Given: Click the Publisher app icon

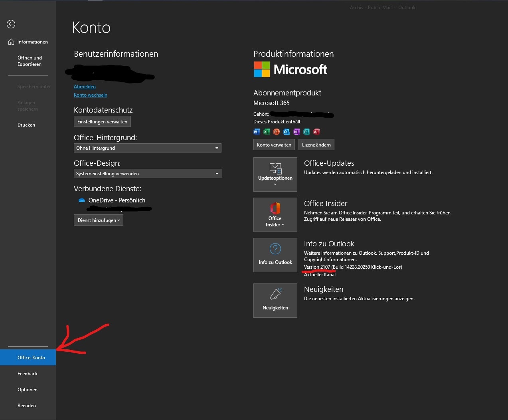Looking at the screenshot, I should pos(306,132).
